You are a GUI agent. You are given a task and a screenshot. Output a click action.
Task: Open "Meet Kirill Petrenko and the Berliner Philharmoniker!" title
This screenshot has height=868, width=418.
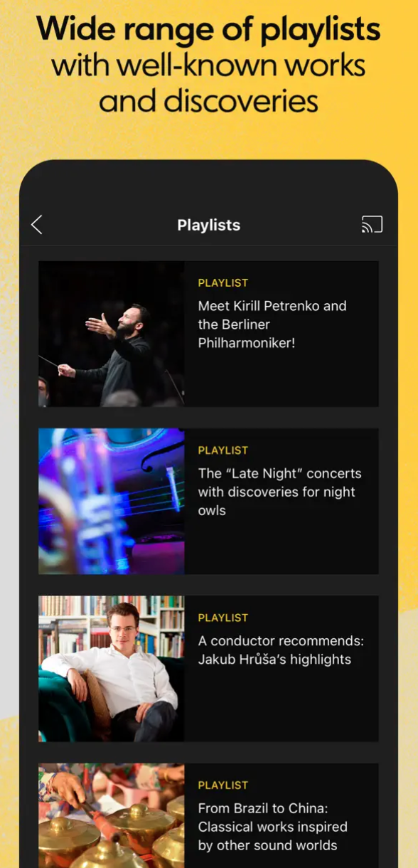click(x=272, y=324)
